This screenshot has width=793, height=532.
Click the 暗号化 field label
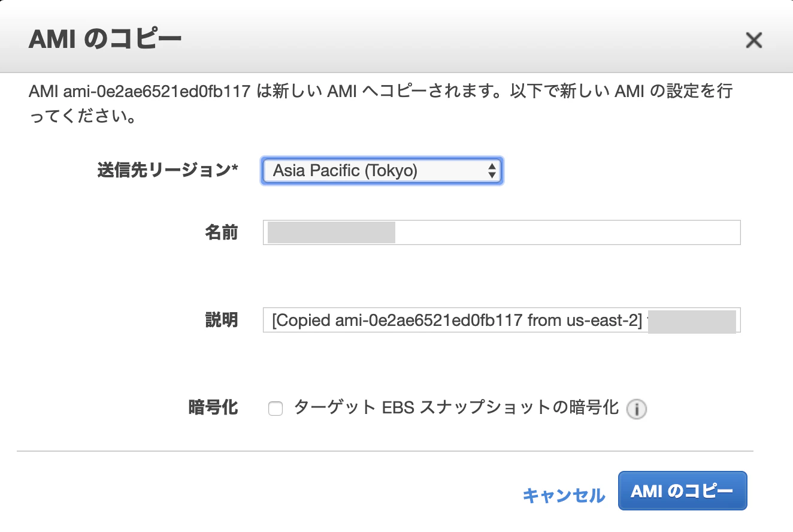click(213, 408)
